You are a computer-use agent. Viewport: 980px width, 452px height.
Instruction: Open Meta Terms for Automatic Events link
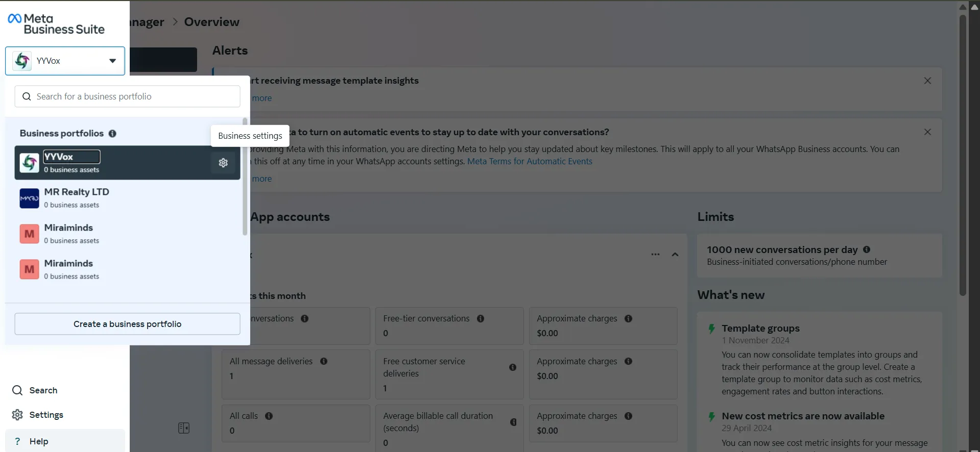pyautogui.click(x=530, y=161)
